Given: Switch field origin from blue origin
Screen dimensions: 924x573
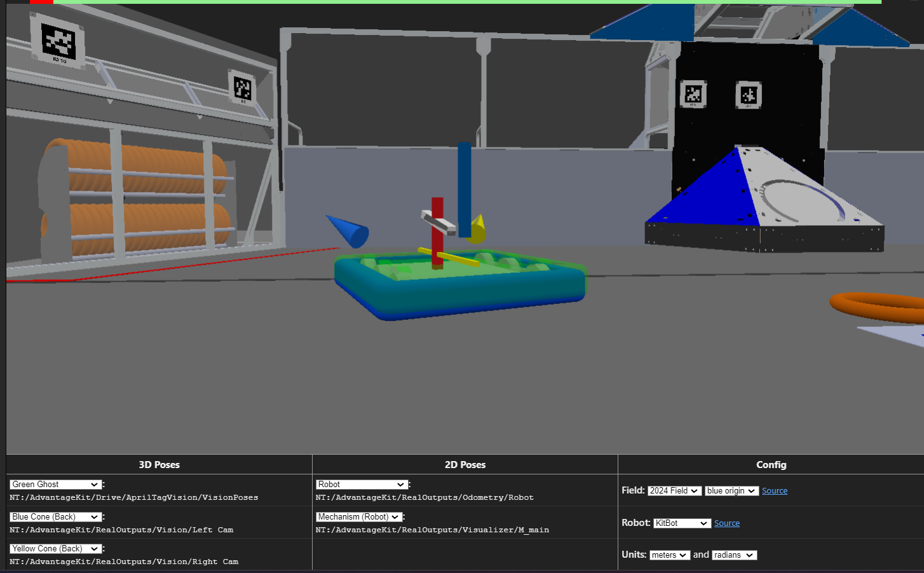Looking at the screenshot, I should coord(731,490).
